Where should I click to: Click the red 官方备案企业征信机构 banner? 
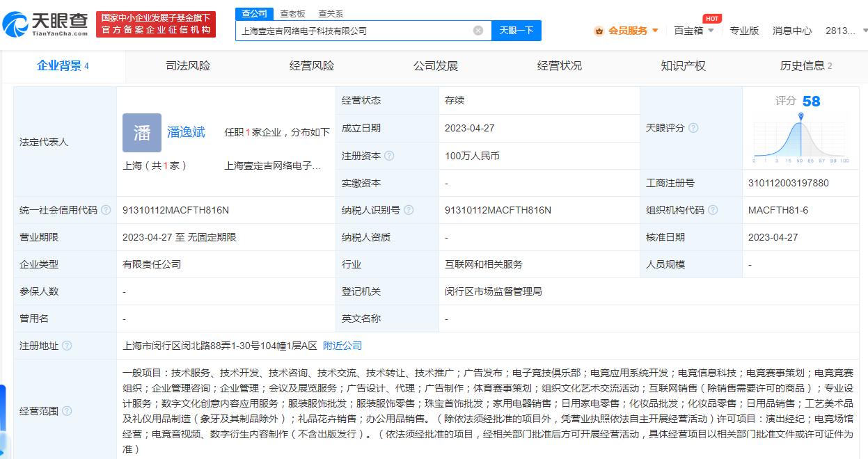click(x=156, y=24)
